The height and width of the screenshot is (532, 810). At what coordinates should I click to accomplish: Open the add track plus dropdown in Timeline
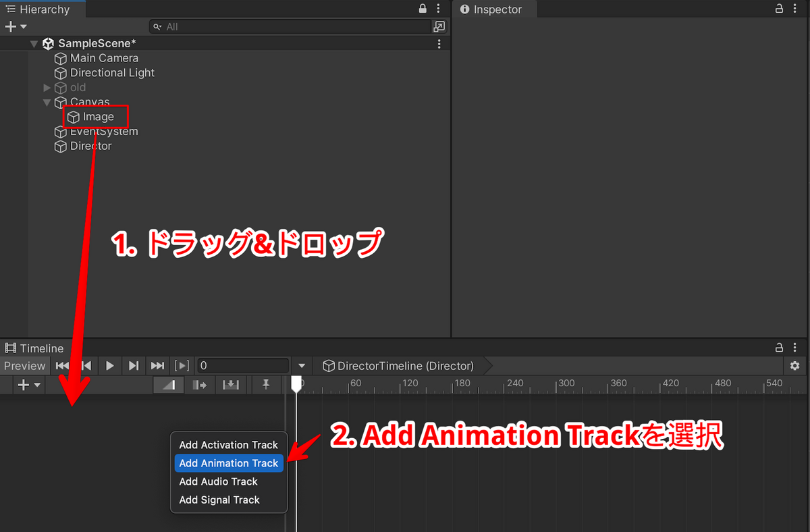pyautogui.click(x=24, y=384)
